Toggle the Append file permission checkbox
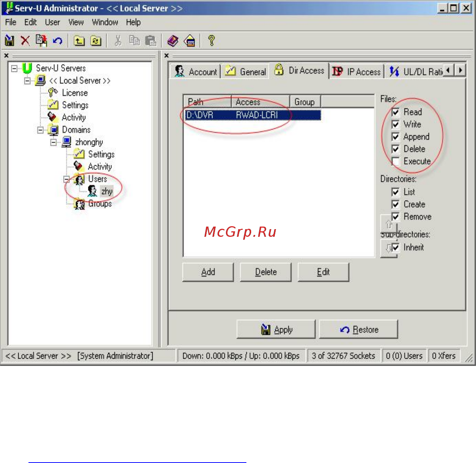This screenshot has height=463, width=476. click(395, 137)
